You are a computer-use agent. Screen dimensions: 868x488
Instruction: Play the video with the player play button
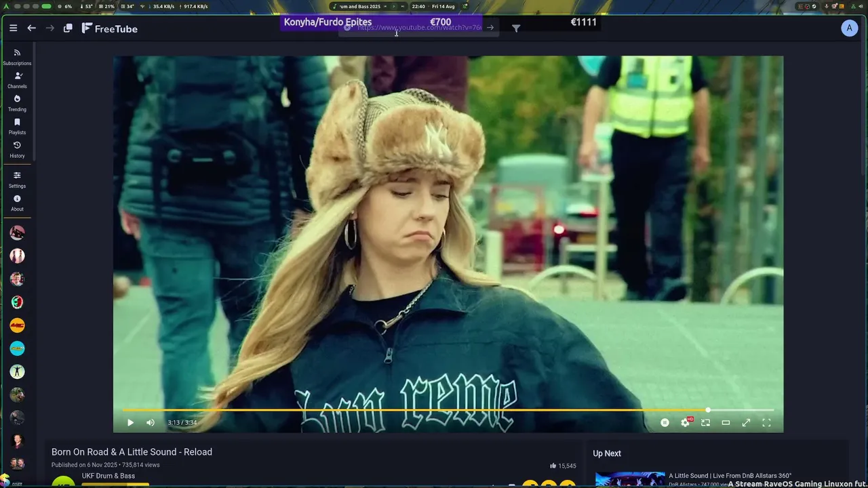tap(130, 423)
